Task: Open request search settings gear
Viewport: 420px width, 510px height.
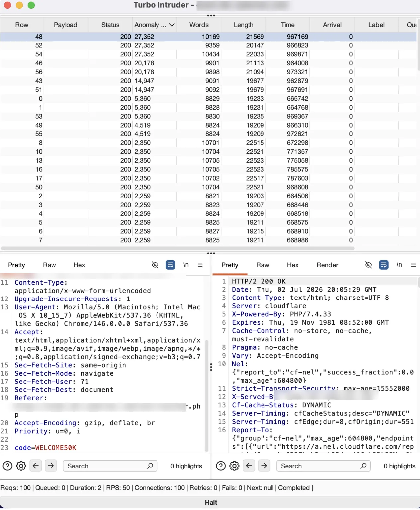Action: tap(21, 466)
